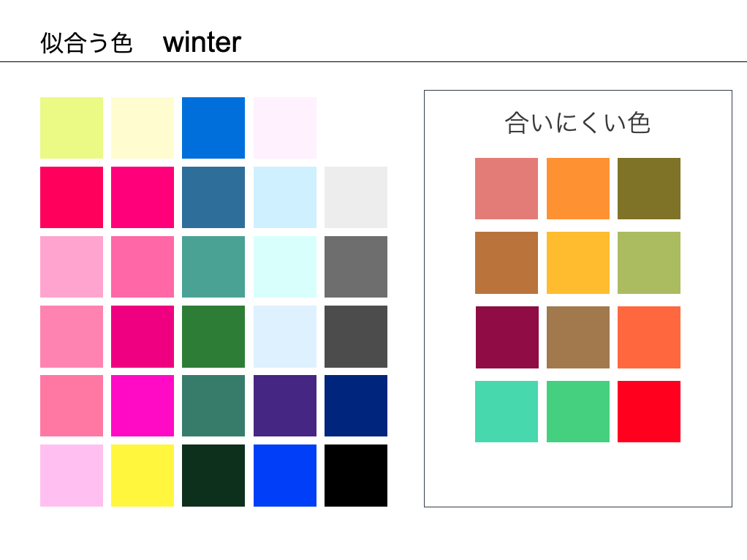Image resolution: width=747 pixels, height=560 pixels.
Task: Pick the navy blue swatch above black
Action: [x=356, y=406]
